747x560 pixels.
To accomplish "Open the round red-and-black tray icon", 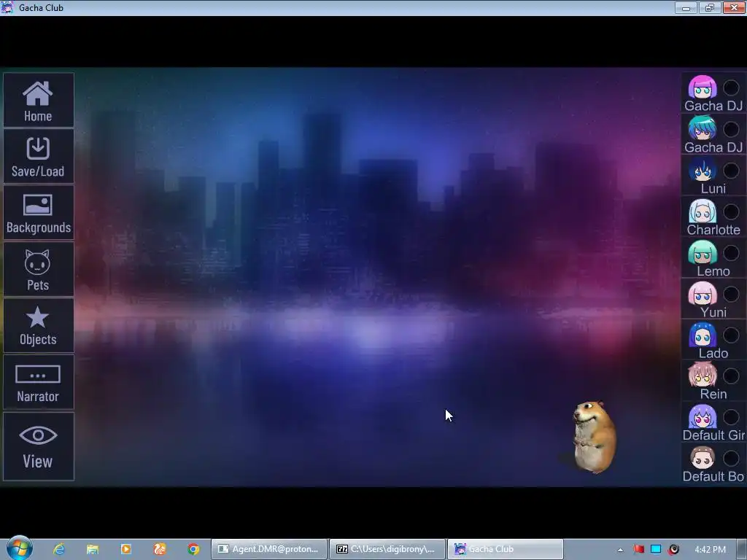I will 673,549.
